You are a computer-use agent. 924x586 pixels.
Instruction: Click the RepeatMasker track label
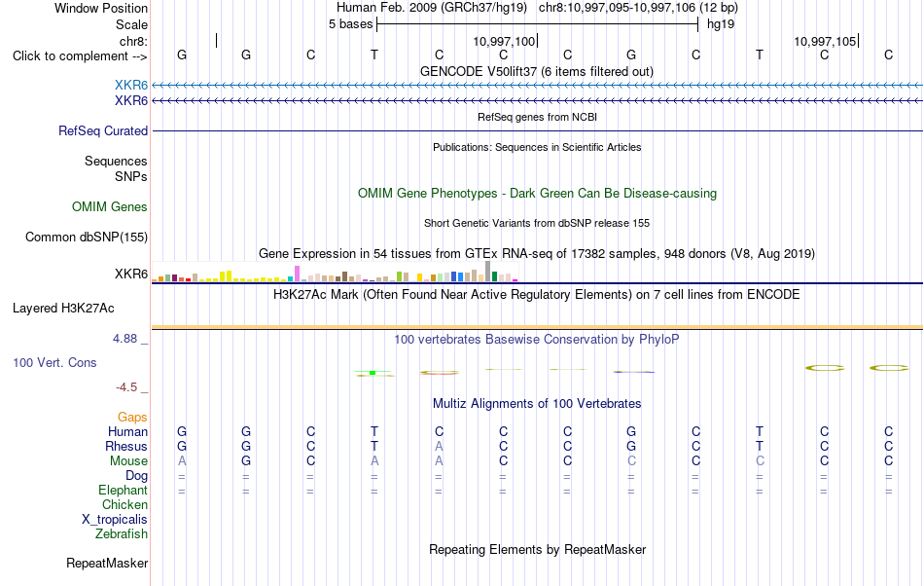[x=107, y=563]
